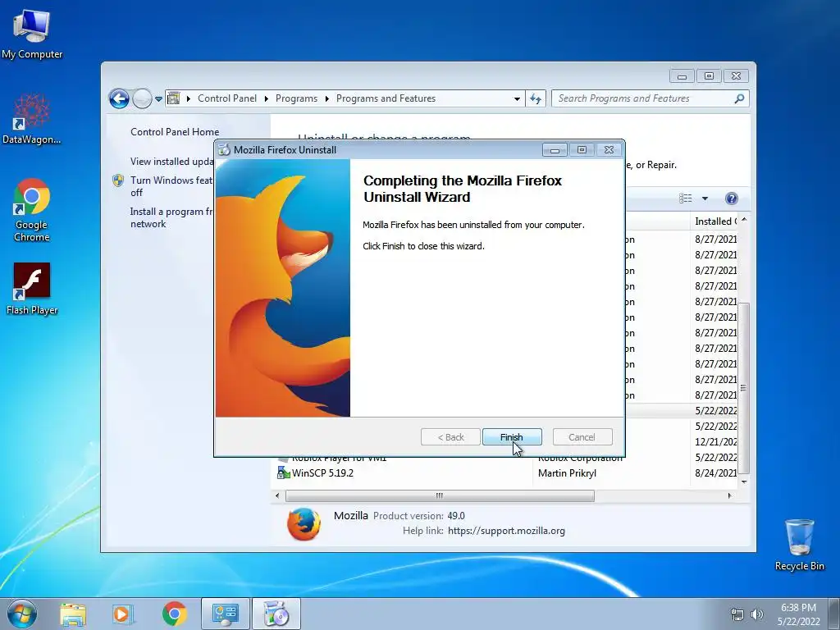
Task: Click the forward navigation arrow in Control Panel
Action: coord(142,98)
